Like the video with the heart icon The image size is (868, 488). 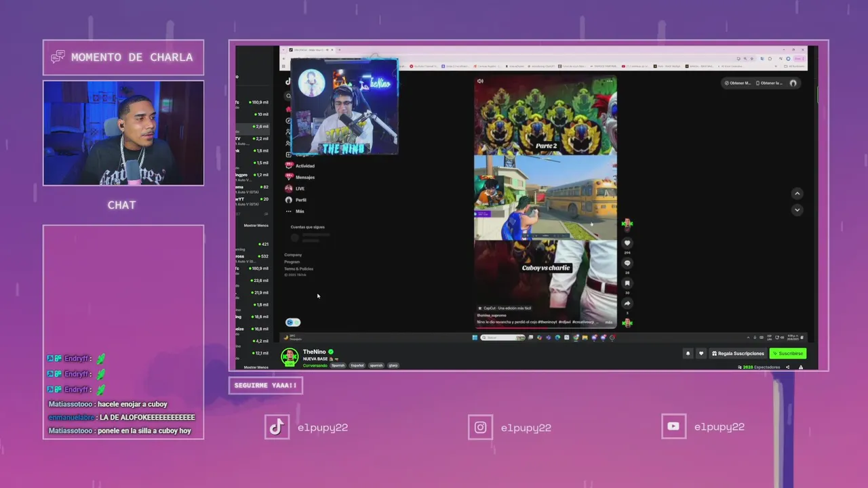(x=627, y=243)
